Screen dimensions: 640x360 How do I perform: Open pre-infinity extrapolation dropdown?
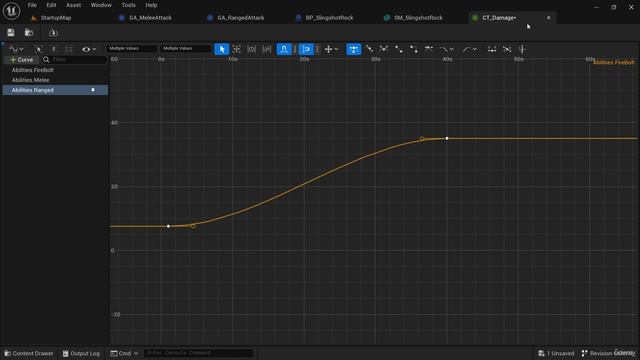point(447,49)
